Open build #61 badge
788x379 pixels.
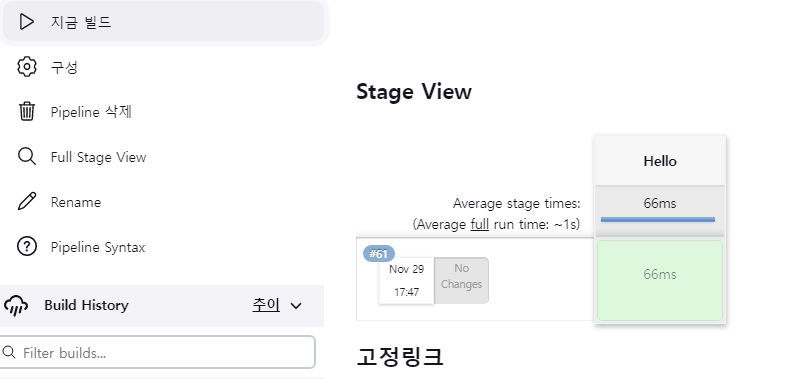point(379,254)
